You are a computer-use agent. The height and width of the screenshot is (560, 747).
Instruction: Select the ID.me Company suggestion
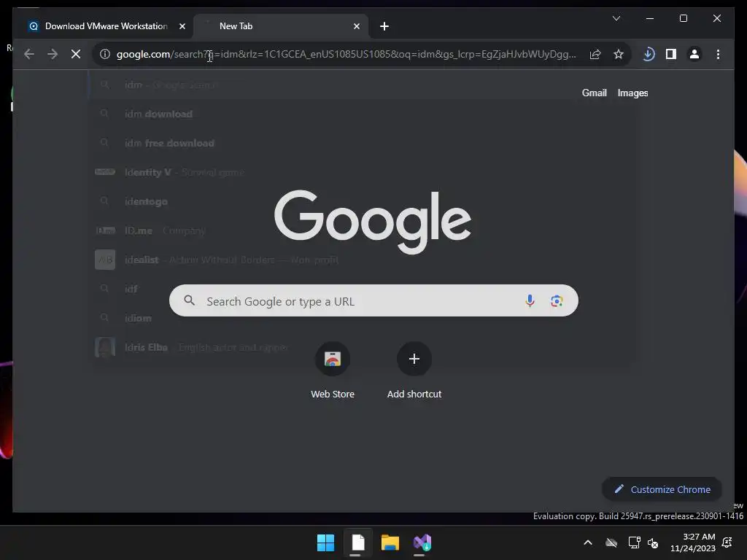pyautogui.click(x=362, y=230)
